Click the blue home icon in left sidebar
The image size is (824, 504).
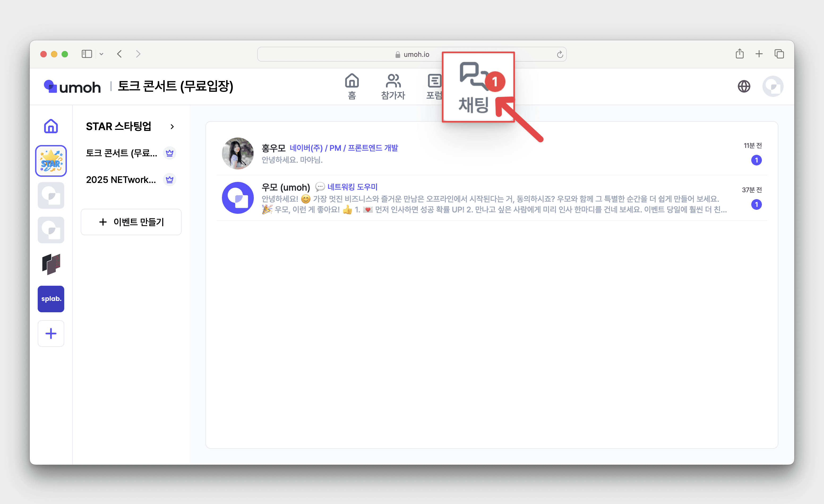pos(51,126)
